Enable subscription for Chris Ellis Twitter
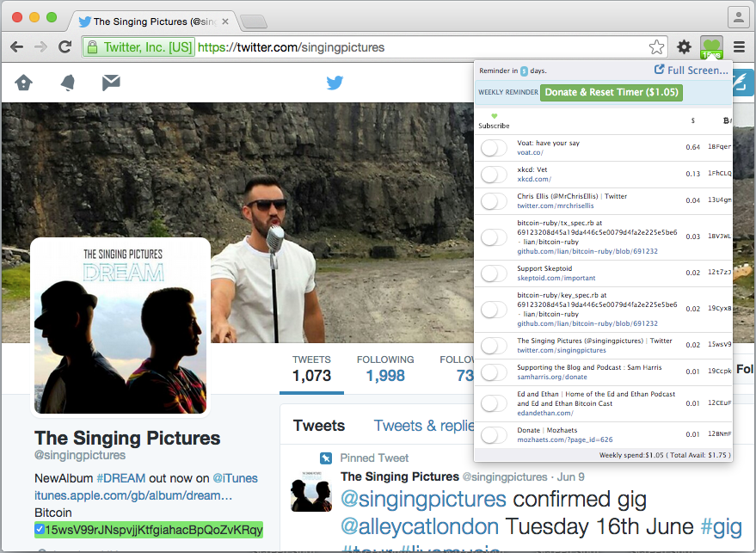This screenshot has height=553, width=756. [495, 201]
